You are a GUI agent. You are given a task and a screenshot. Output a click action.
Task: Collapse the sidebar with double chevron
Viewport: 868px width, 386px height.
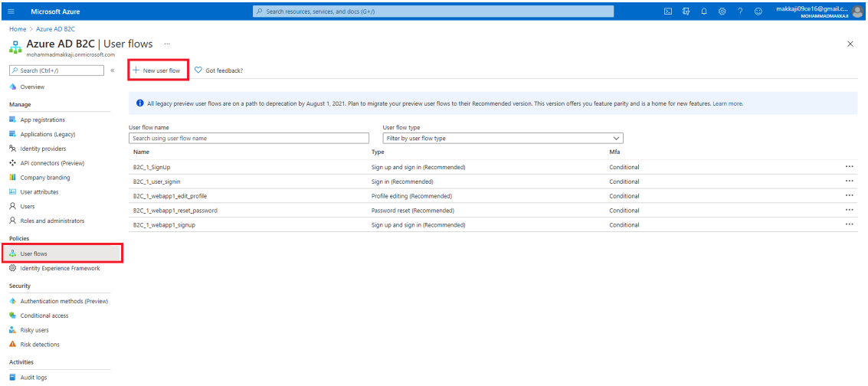tap(113, 70)
